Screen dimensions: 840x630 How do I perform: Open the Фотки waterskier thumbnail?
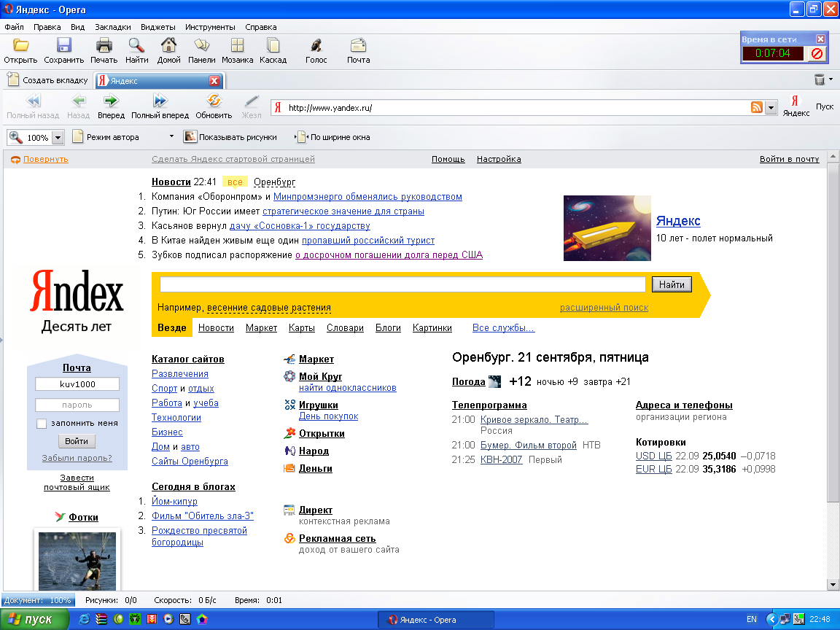point(77,561)
